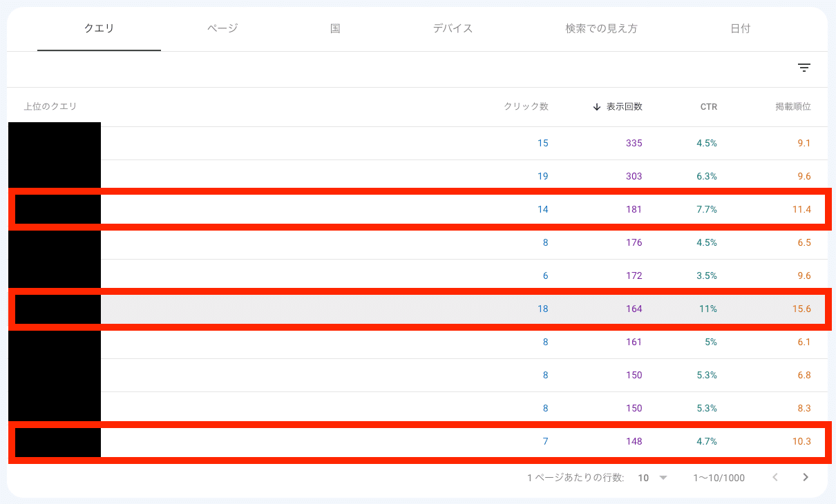Click clicks value 19
The image size is (836, 504).
point(543,176)
